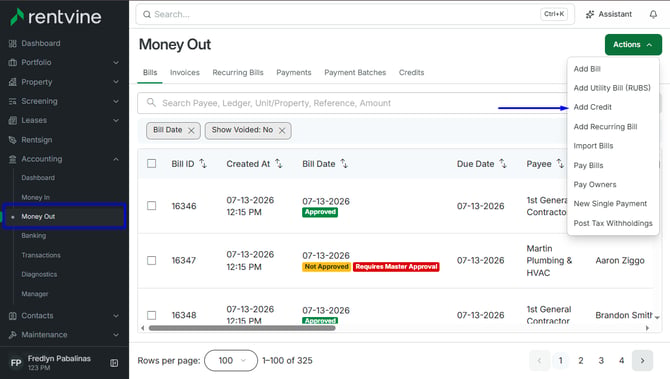670x379 pixels.
Task: Open notifications bell icon
Action: coord(653,14)
